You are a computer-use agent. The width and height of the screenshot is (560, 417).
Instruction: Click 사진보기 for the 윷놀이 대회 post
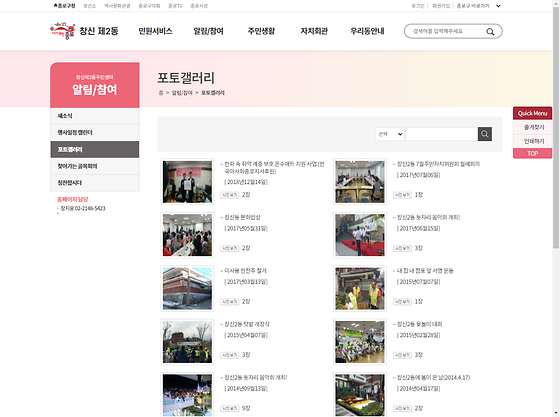402,355
